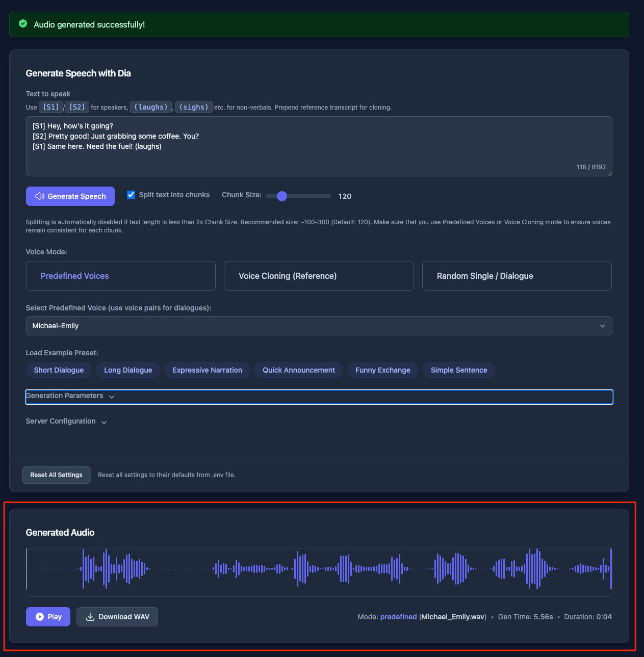The width and height of the screenshot is (644, 657).
Task: Click on the generated audio waveform
Action: [x=319, y=569]
